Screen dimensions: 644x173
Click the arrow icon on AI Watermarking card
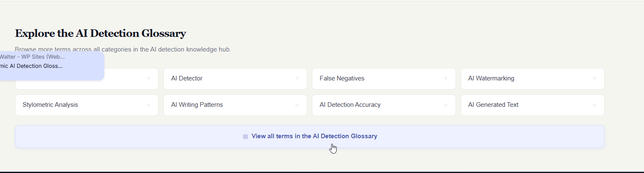(594, 78)
